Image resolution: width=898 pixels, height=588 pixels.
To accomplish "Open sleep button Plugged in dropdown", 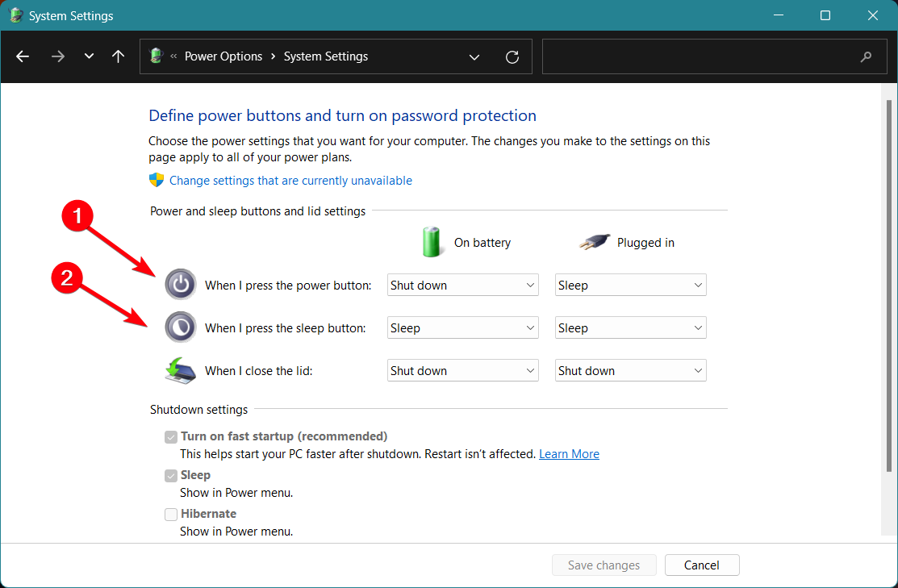I will 630,327.
